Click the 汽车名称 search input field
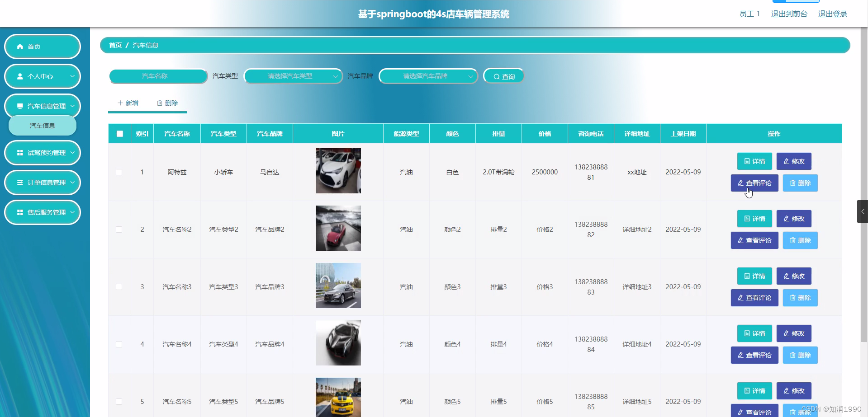 coord(158,76)
